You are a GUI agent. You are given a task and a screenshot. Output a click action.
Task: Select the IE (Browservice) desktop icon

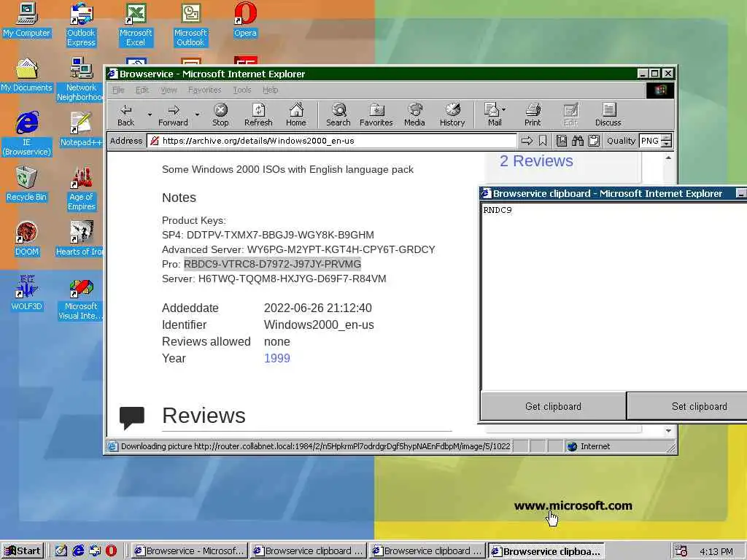[x=27, y=134]
